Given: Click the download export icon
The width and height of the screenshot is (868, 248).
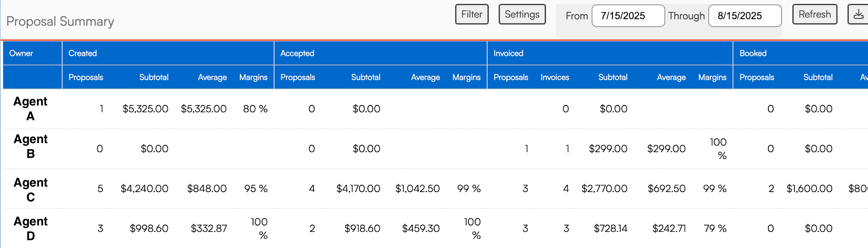Looking at the screenshot, I should click(858, 14).
